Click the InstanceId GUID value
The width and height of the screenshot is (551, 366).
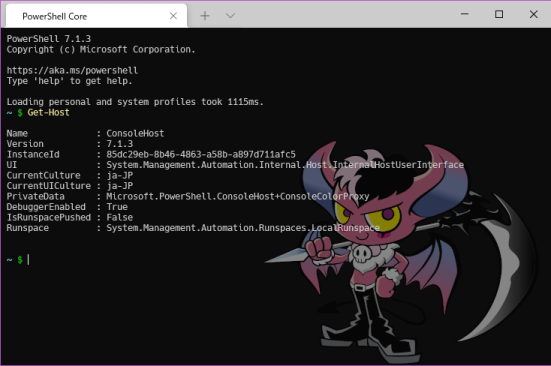(201, 155)
